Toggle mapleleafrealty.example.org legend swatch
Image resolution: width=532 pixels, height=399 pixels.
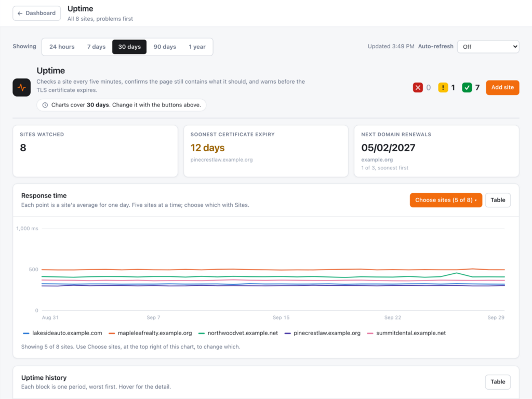[x=112, y=334]
